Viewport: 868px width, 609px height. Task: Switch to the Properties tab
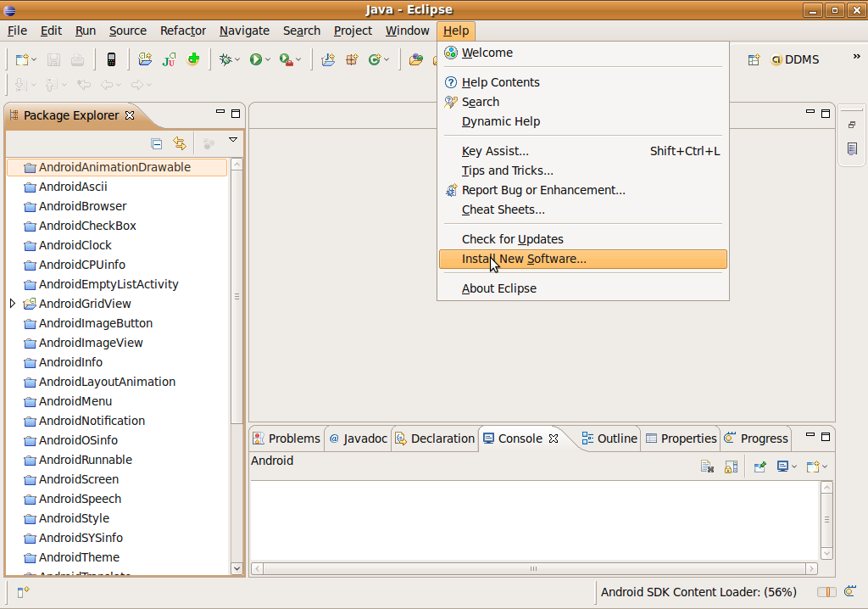[681, 439]
